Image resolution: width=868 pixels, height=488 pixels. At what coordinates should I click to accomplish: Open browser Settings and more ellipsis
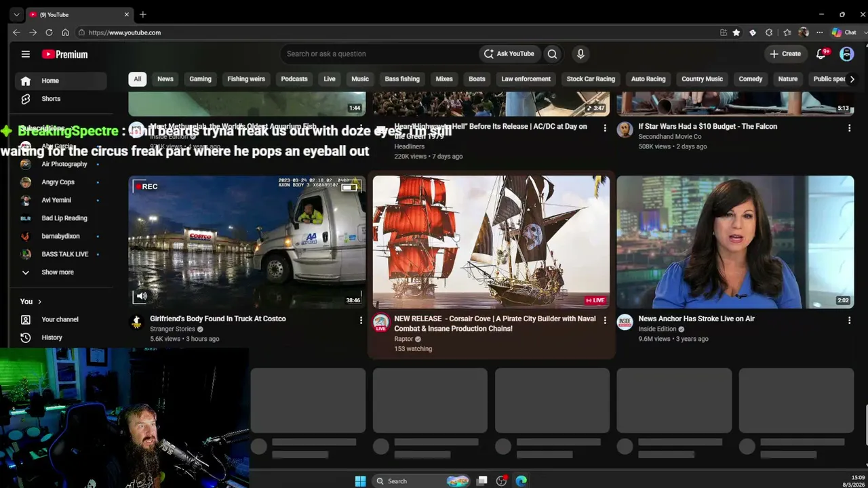[x=819, y=33]
